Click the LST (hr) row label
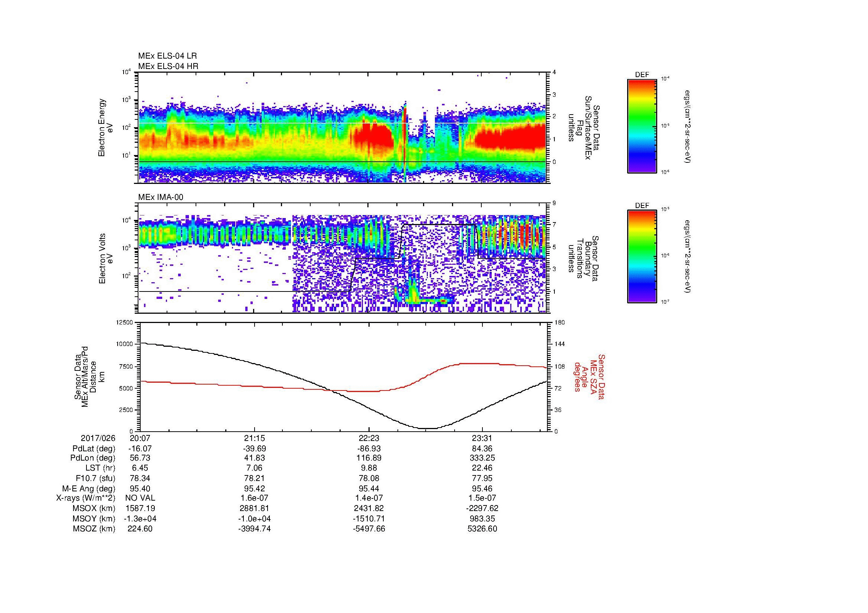 [100, 468]
